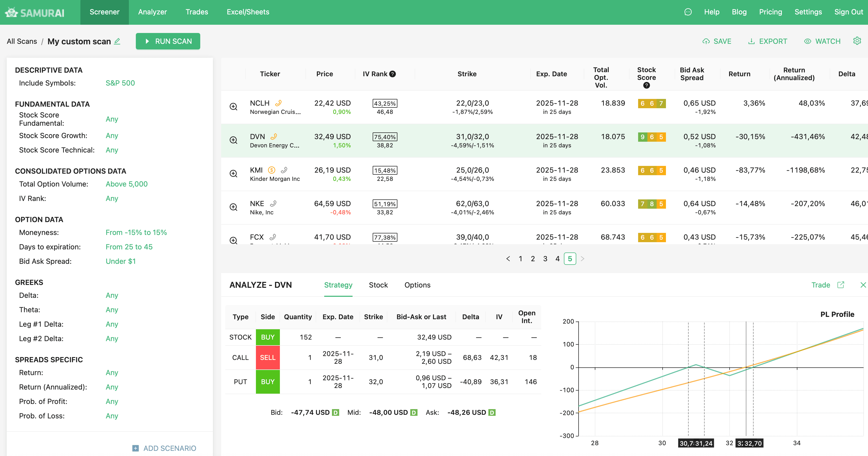Open the Analyzer top menu

(x=152, y=12)
